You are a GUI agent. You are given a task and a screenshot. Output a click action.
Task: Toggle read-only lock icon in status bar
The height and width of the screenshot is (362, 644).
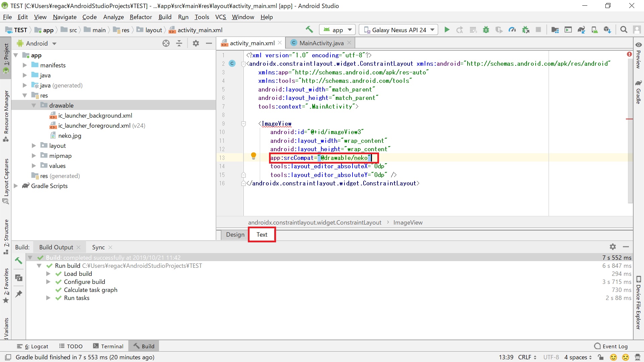tap(600, 357)
